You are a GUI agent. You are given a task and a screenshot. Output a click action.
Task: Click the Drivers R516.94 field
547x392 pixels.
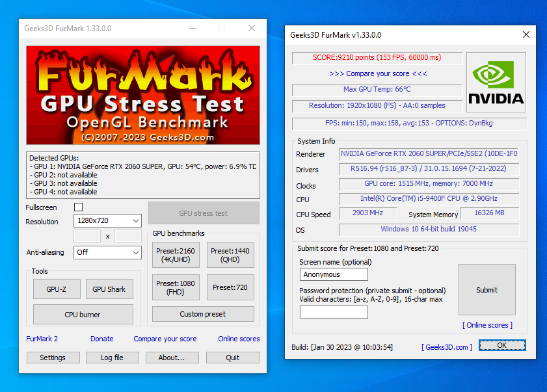point(429,169)
